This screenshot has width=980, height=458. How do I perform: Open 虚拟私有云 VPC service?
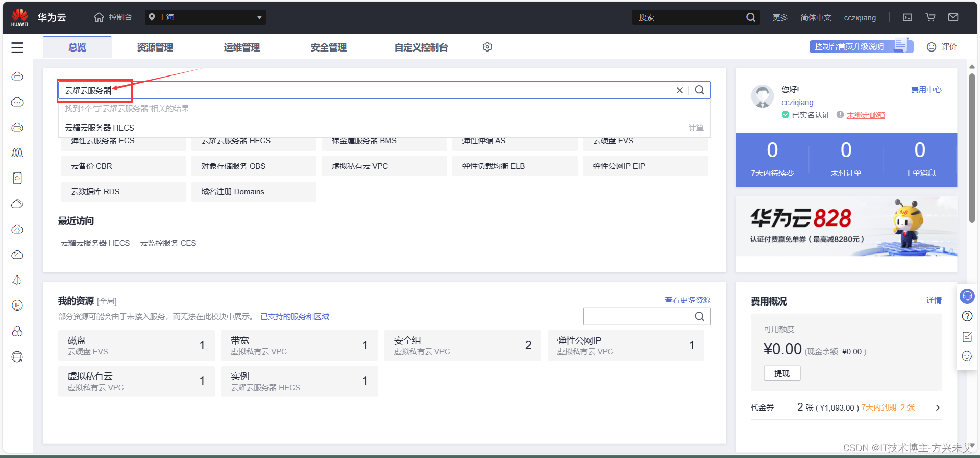tap(384, 166)
